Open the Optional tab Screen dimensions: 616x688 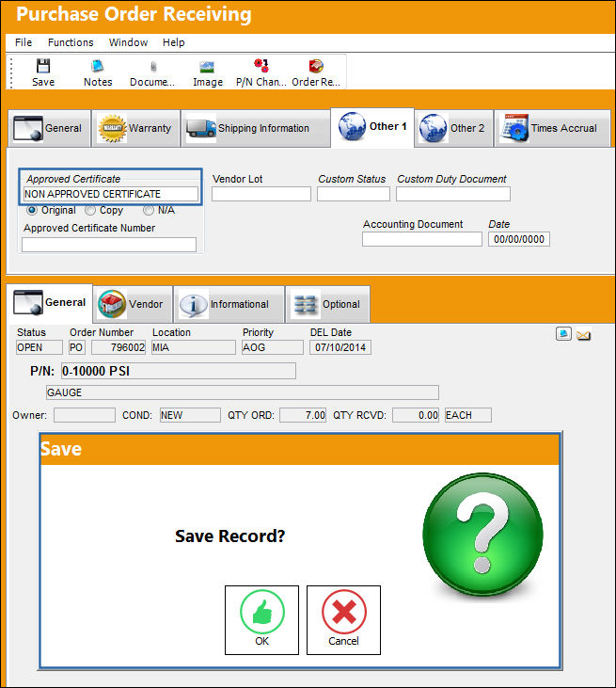coord(327,304)
